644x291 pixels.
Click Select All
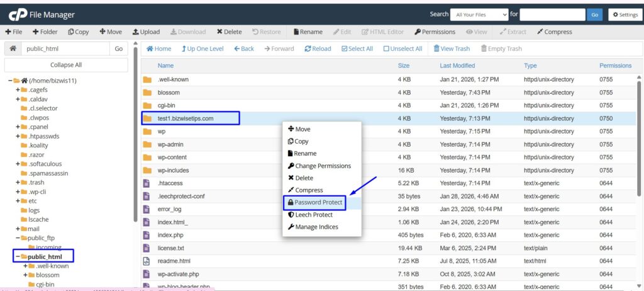(357, 48)
